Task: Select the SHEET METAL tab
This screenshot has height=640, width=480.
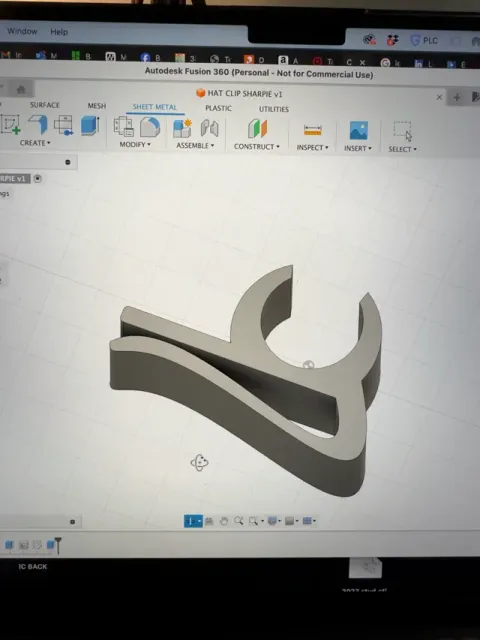Action: tap(155, 107)
